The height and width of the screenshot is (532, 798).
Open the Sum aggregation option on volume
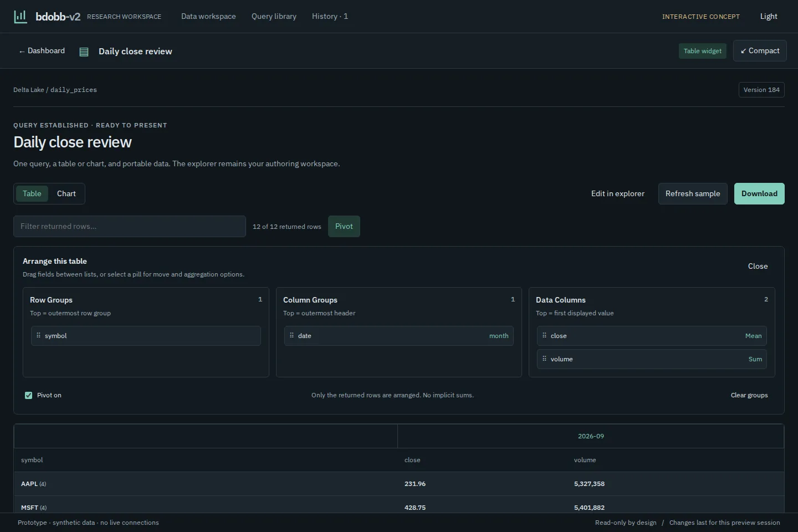(755, 359)
